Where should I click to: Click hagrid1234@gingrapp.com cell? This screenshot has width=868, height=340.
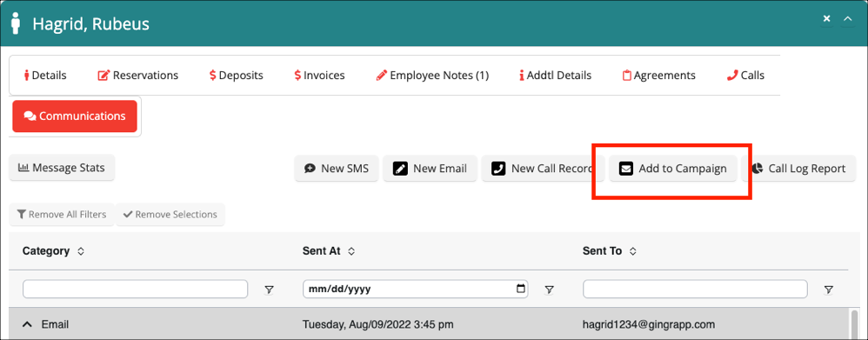pyautogui.click(x=649, y=324)
